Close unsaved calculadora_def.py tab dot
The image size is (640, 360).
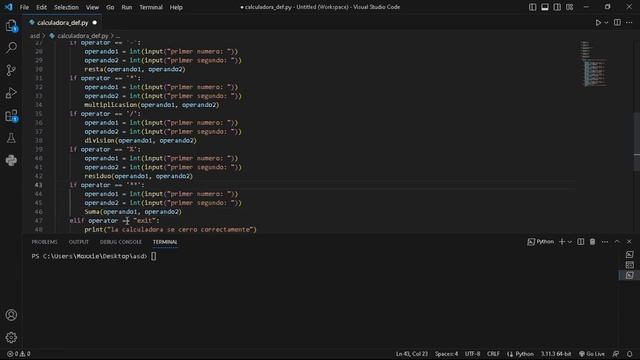(x=95, y=23)
